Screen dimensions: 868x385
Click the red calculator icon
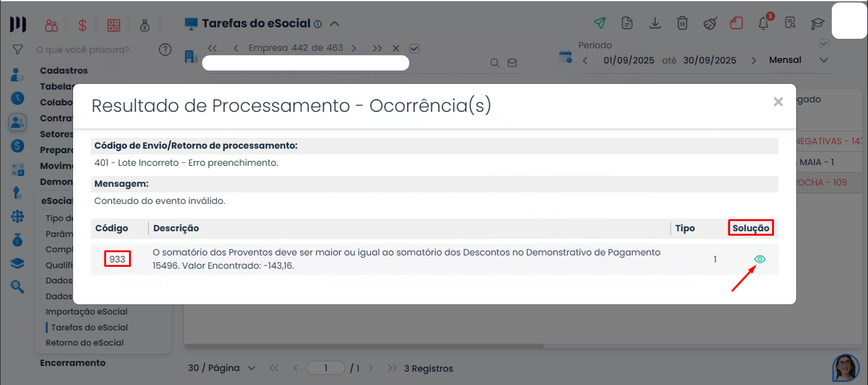114,25
